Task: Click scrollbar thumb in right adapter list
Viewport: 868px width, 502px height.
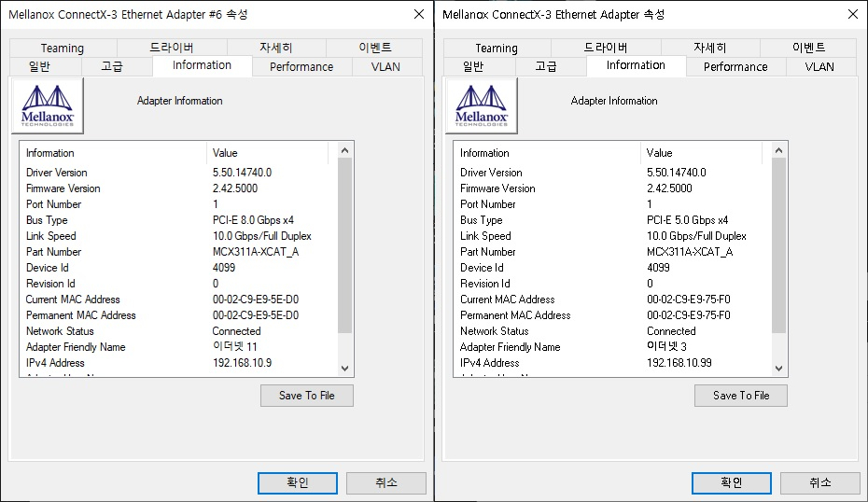Action: point(779,245)
